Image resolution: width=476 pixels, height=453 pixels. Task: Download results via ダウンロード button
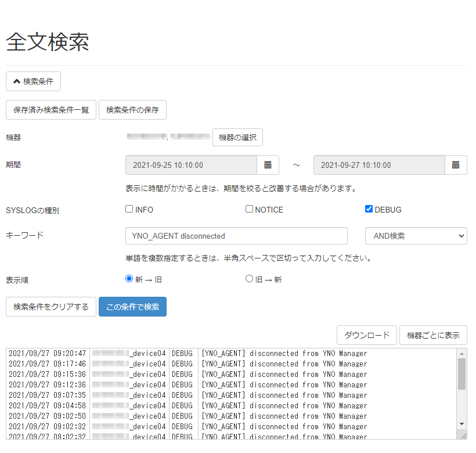click(x=366, y=335)
